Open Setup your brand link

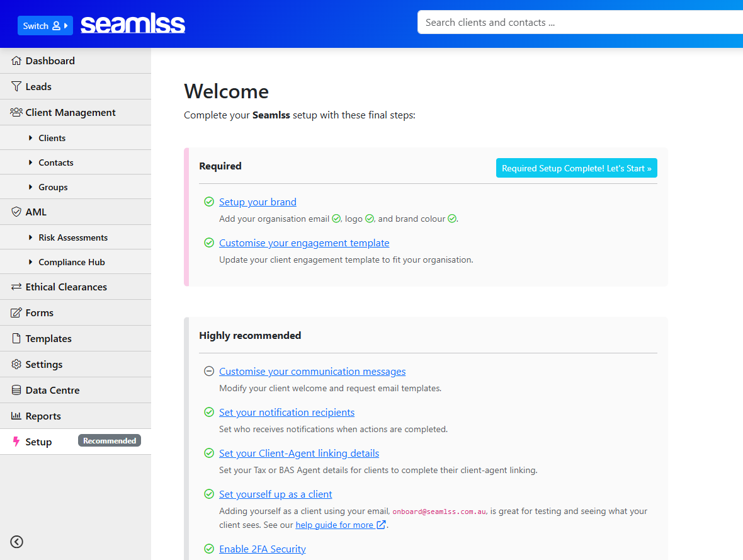258,202
